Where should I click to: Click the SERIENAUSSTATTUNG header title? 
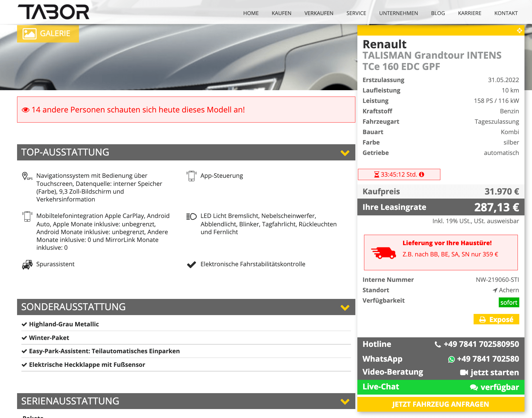[70, 401]
